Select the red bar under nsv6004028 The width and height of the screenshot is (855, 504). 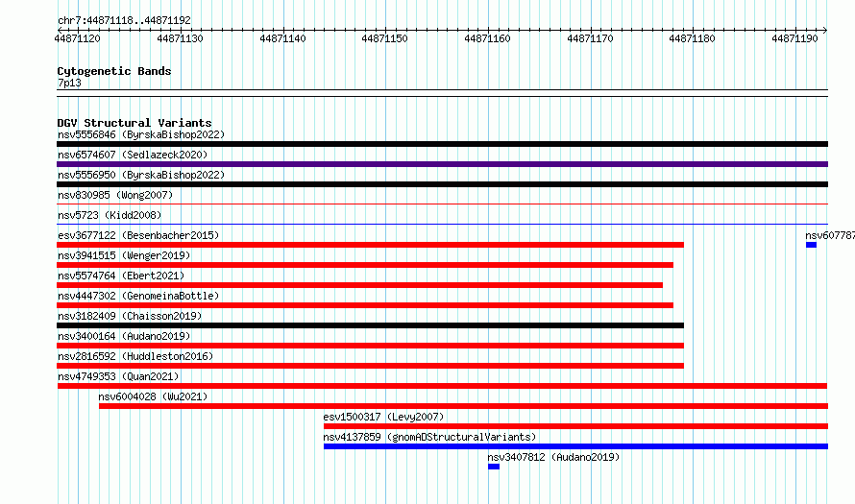(x=463, y=406)
